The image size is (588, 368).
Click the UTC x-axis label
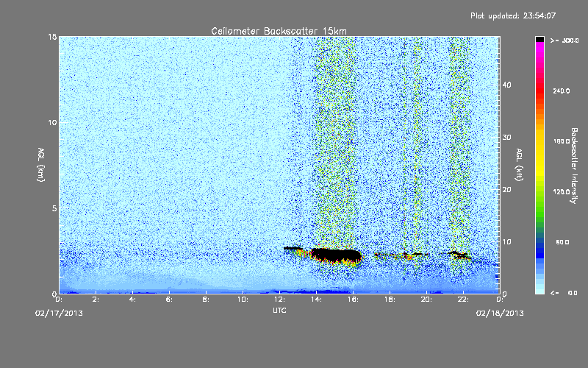pyautogui.click(x=279, y=310)
